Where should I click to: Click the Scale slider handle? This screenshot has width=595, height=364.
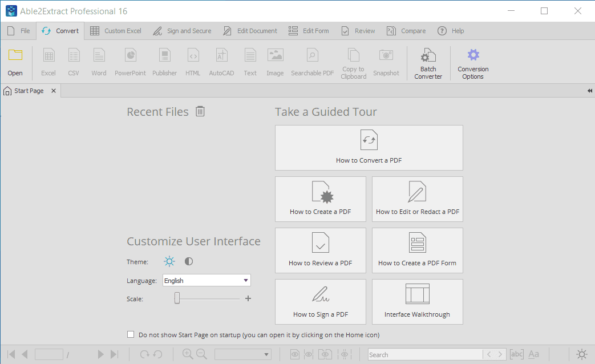[x=177, y=298]
